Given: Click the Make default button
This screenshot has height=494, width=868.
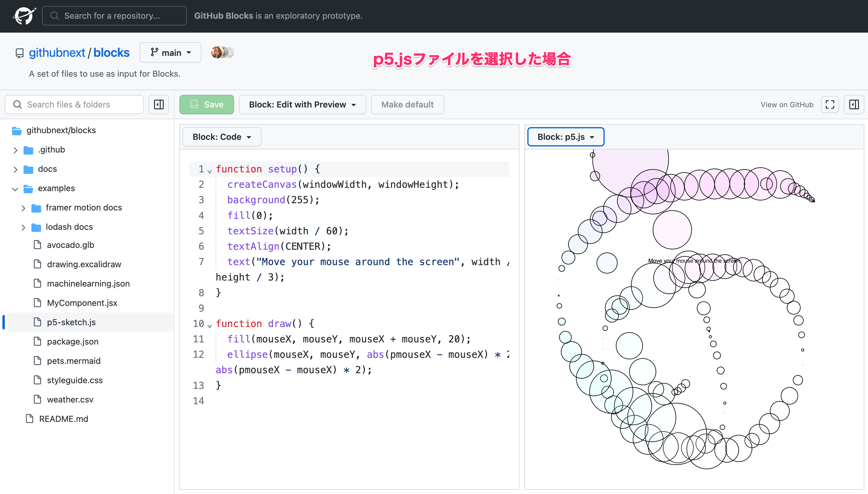Looking at the screenshot, I should click(x=407, y=104).
